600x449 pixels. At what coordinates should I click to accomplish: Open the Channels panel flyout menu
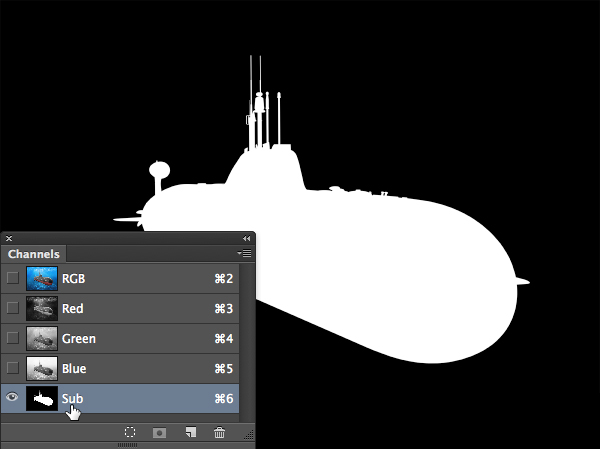pyautogui.click(x=244, y=253)
